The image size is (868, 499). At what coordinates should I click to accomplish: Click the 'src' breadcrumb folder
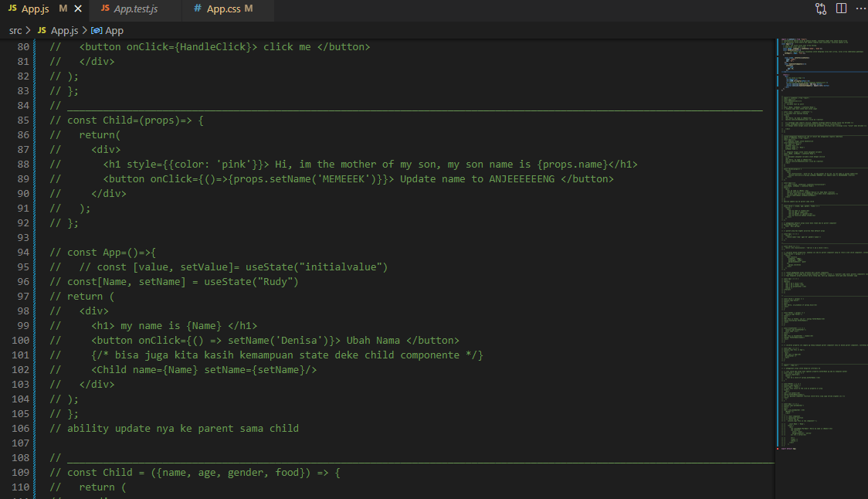15,30
